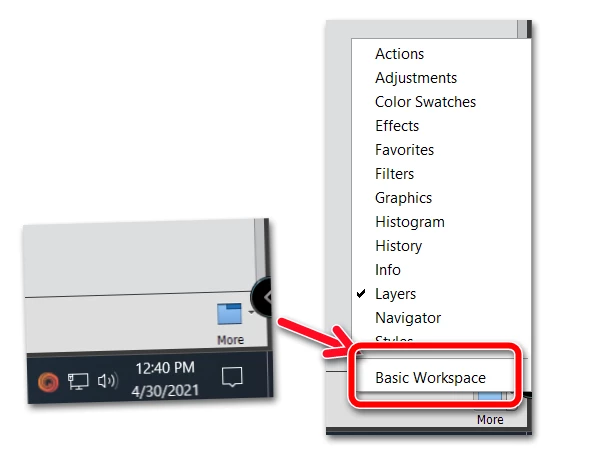Screen dimensions: 592x455
Task: Open the network monitor tray icon
Action: pyautogui.click(x=78, y=381)
